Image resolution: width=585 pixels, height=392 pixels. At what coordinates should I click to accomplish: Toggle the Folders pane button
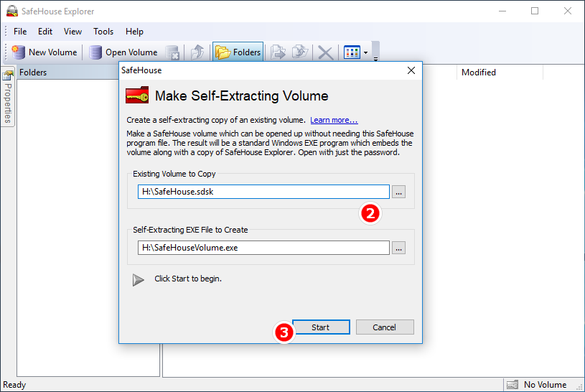pos(238,52)
